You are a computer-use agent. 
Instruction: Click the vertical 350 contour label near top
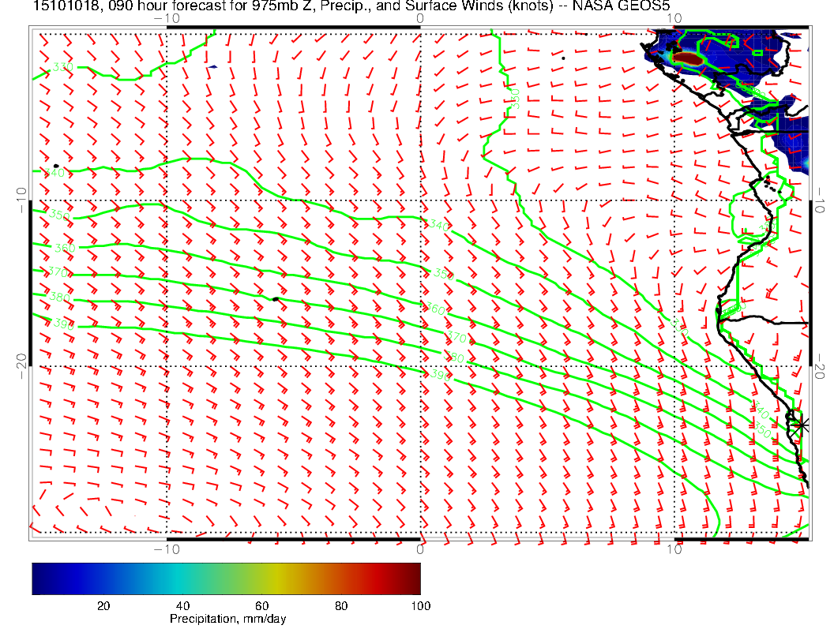pyautogui.click(x=514, y=99)
